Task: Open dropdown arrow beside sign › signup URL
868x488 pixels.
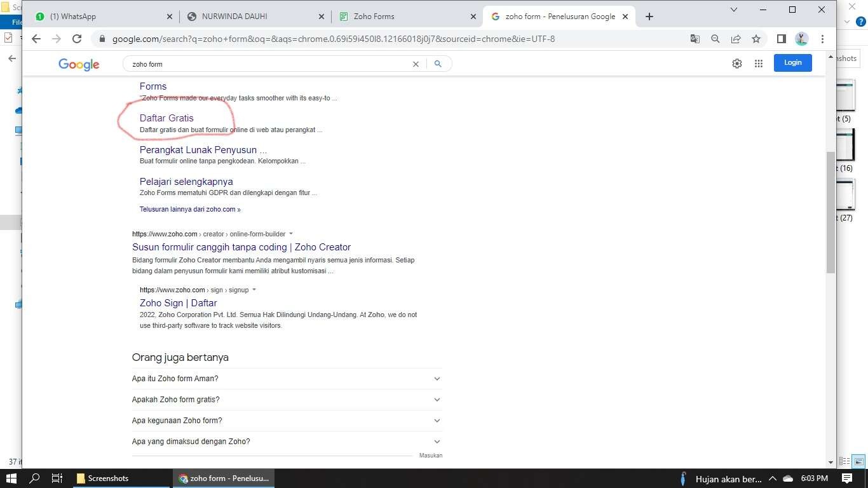Action: [x=254, y=290]
